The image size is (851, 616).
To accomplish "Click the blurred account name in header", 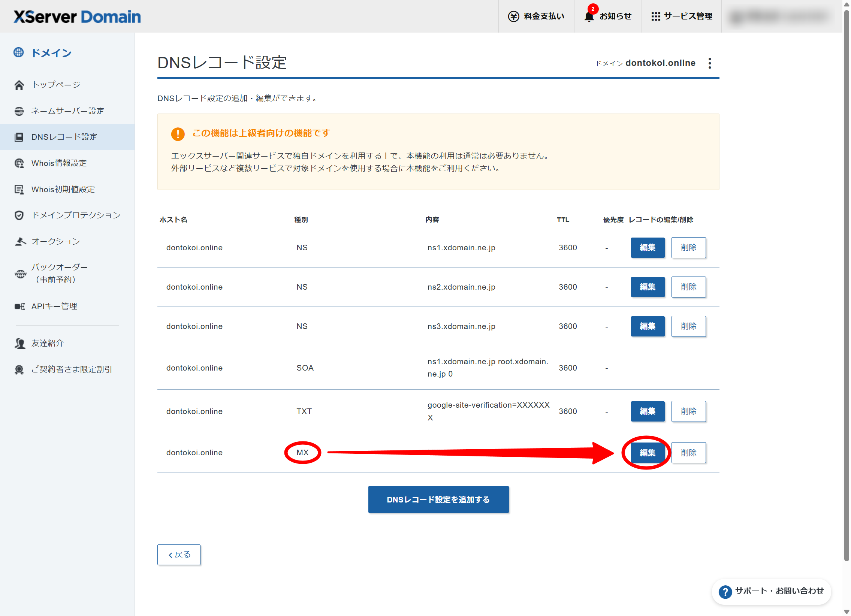I will pos(779,16).
